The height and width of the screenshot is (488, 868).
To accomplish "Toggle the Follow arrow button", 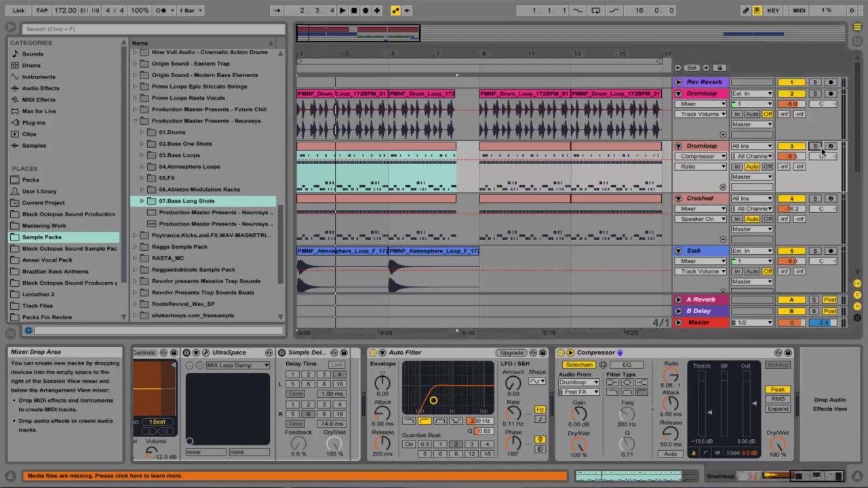I will (x=277, y=10).
